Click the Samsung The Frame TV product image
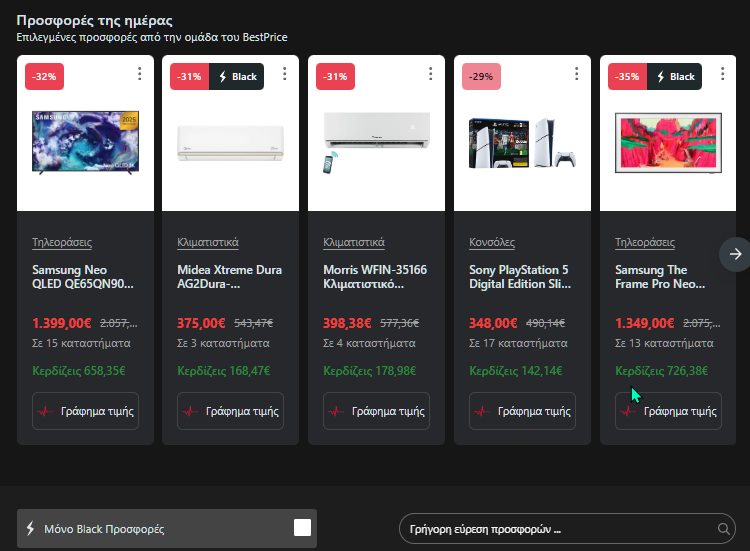The width and height of the screenshot is (750, 551). point(668,143)
